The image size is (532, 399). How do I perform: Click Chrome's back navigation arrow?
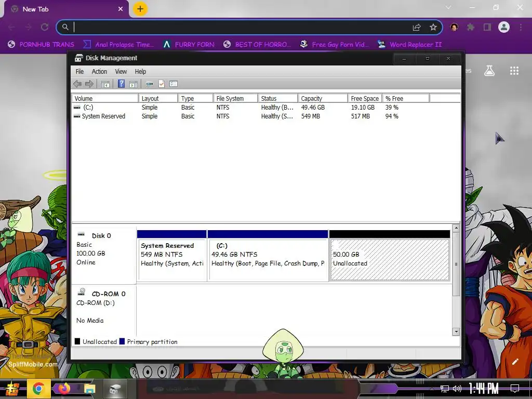[x=11, y=27]
